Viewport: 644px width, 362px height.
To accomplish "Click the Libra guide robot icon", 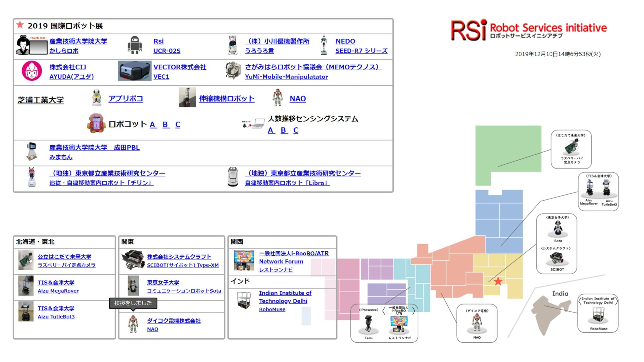I will point(233,177).
